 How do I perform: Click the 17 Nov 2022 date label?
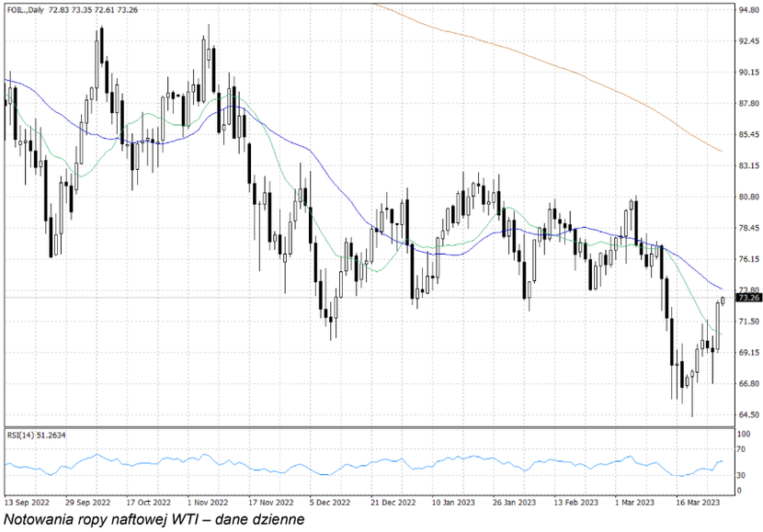pos(270,503)
